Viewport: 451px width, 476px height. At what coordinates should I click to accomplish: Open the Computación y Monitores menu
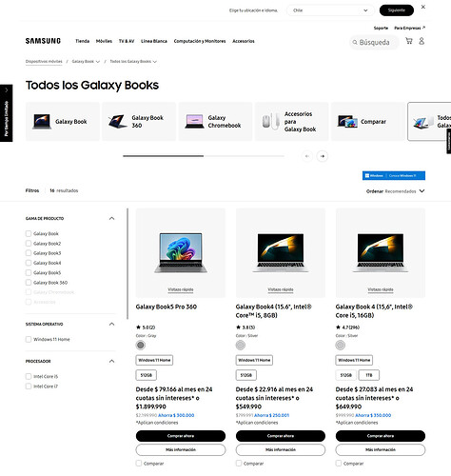point(200,41)
